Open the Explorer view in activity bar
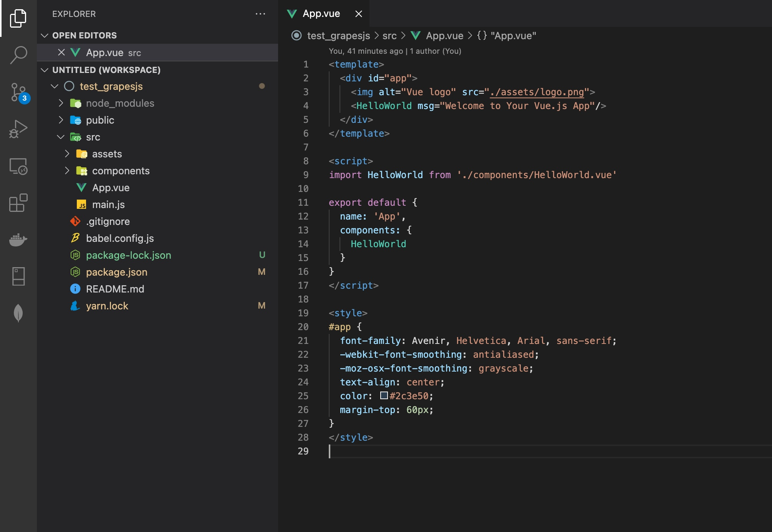The image size is (772, 532). tap(18, 18)
